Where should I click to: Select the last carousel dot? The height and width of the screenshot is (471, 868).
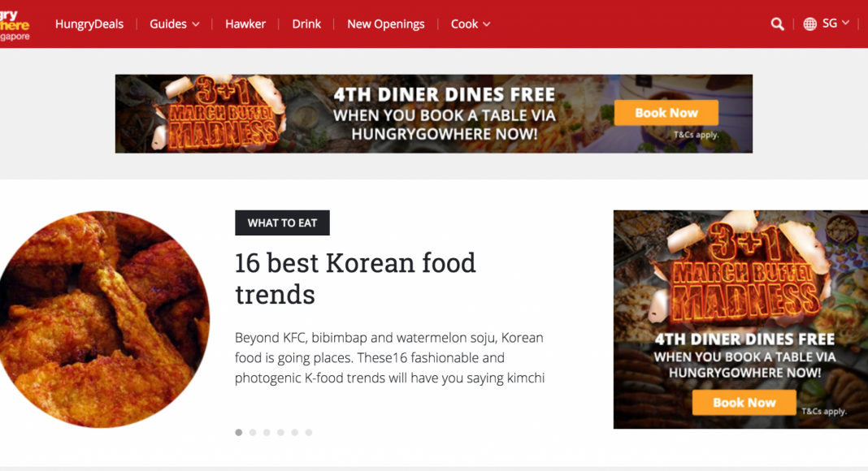[309, 432]
